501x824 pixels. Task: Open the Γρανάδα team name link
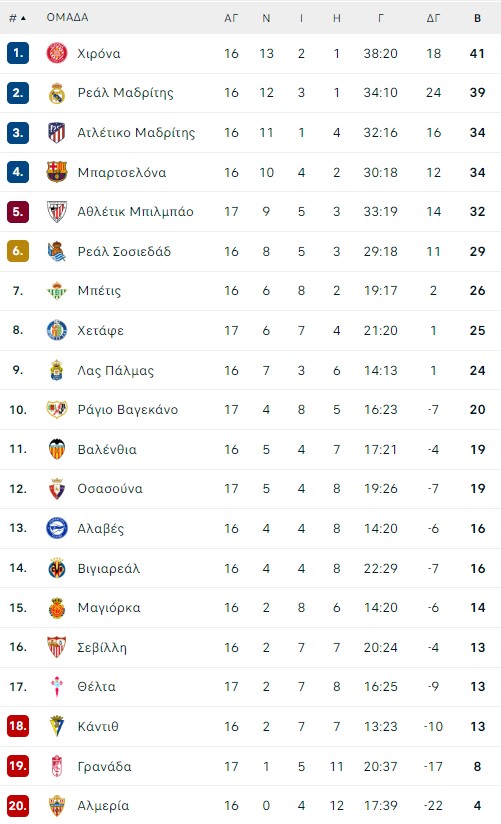point(104,766)
